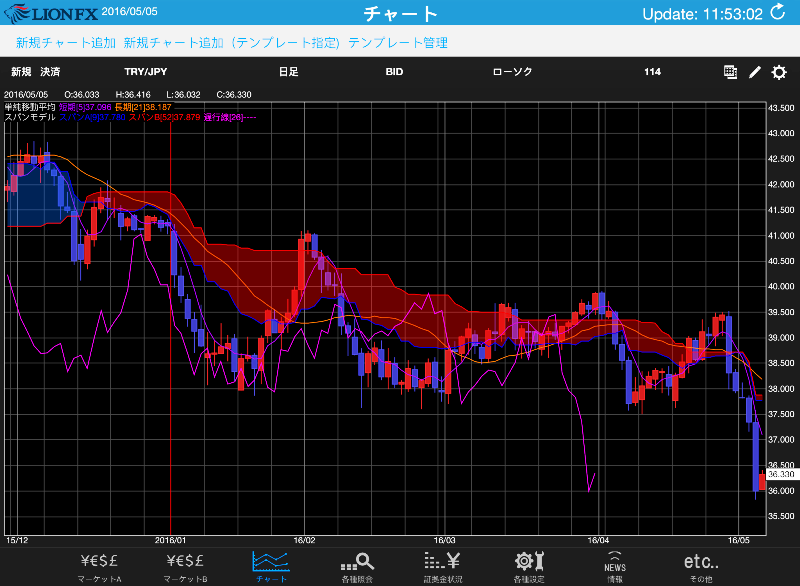Click the 2016/01 time axis label
This screenshot has width=800, height=586.
(x=170, y=541)
